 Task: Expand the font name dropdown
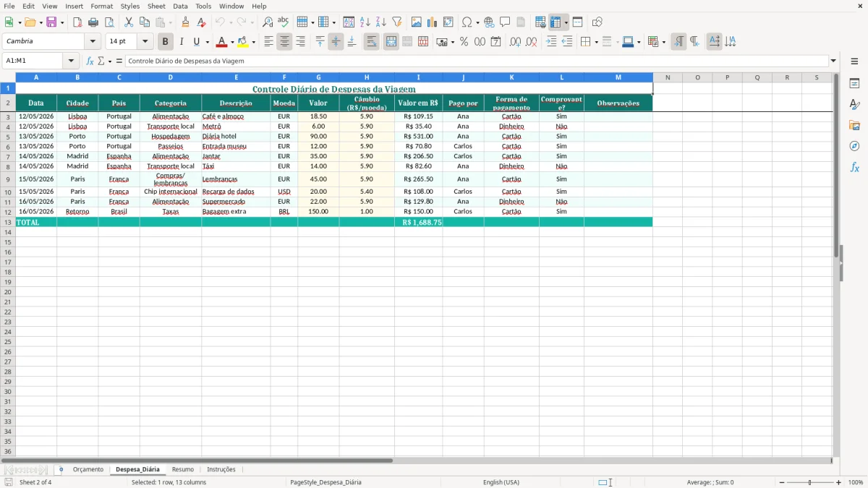pos(93,42)
